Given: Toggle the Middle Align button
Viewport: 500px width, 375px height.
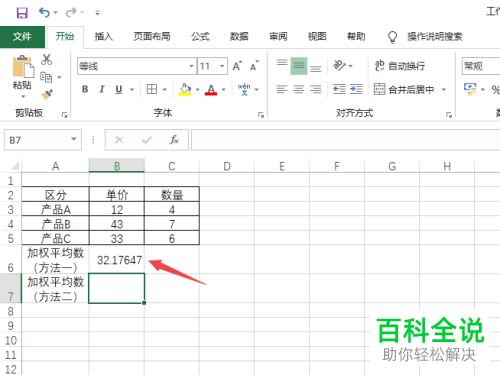Looking at the screenshot, I should point(299,66).
